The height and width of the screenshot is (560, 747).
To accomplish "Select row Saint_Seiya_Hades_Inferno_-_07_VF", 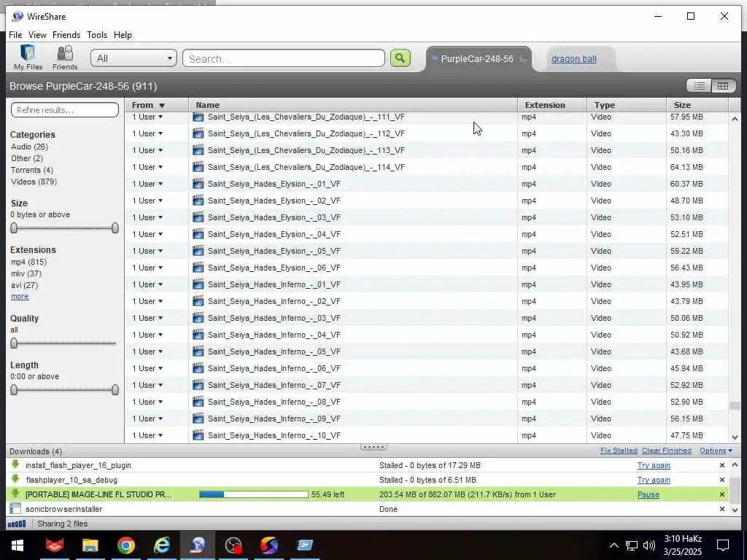I will (x=426, y=385).
